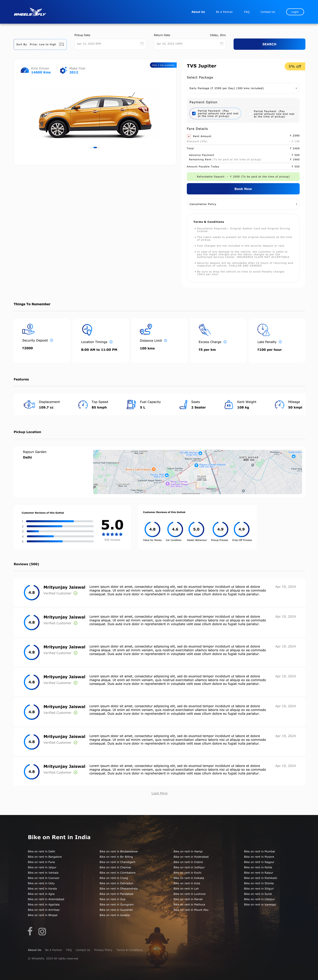Click the Login button
Screen dimensions: 318x980
pos(295,12)
